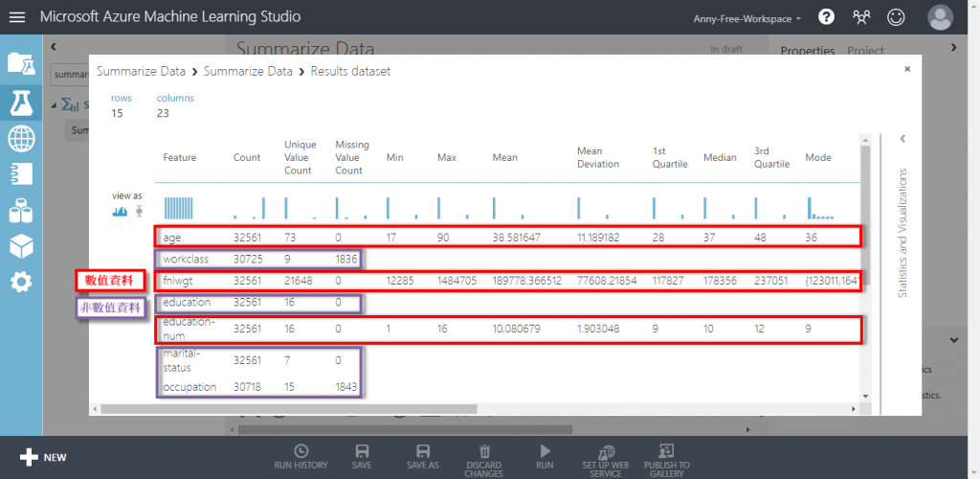Click the Help question mark icon
Image resolution: width=980 pixels, height=479 pixels.
[826, 17]
